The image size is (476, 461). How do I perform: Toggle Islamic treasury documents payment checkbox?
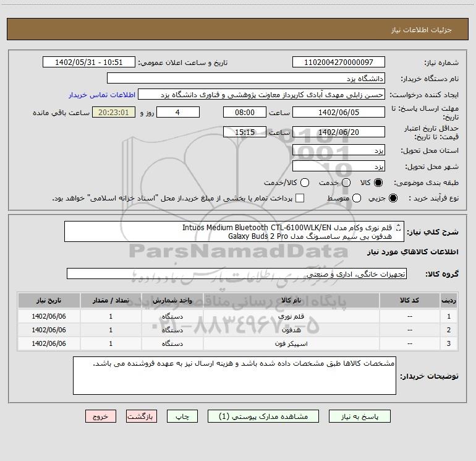pos(300,198)
